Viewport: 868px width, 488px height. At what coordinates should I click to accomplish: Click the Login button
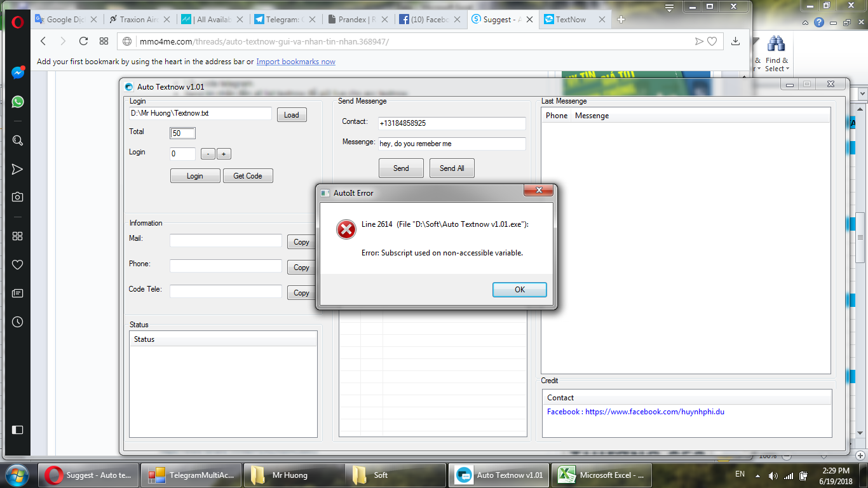click(x=195, y=176)
